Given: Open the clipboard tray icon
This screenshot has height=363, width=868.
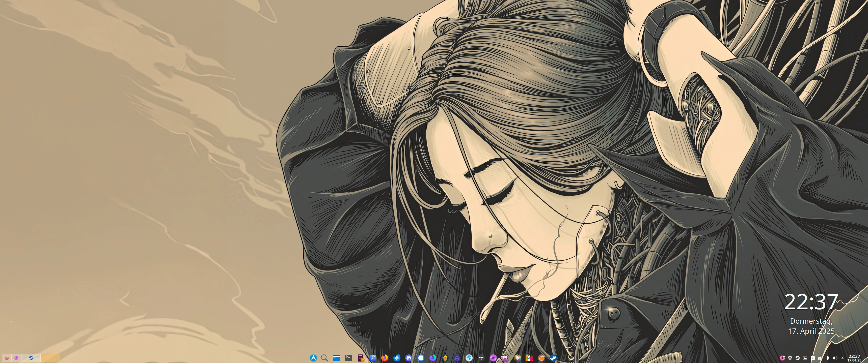Looking at the screenshot, I should [x=820, y=358].
